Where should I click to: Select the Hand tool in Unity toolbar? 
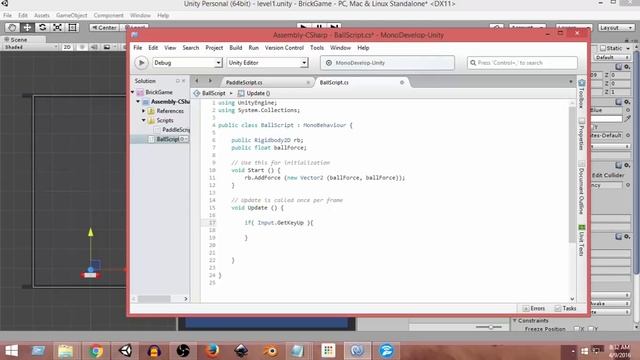(12, 27)
